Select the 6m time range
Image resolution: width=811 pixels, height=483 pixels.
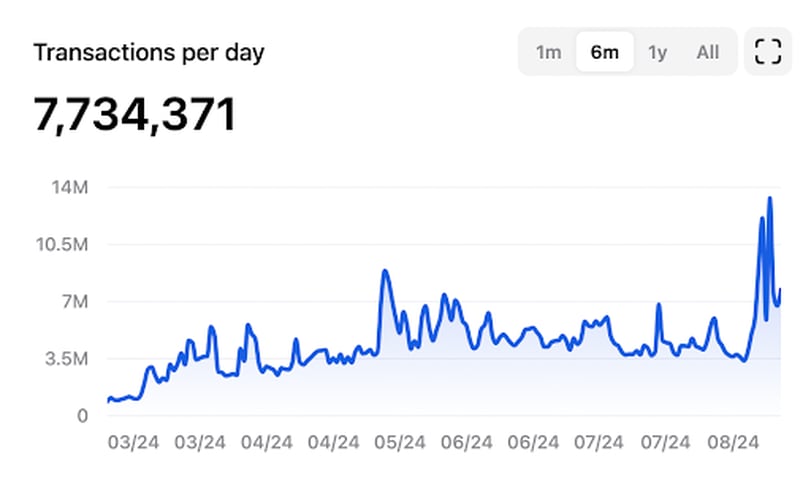coord(605,52)
